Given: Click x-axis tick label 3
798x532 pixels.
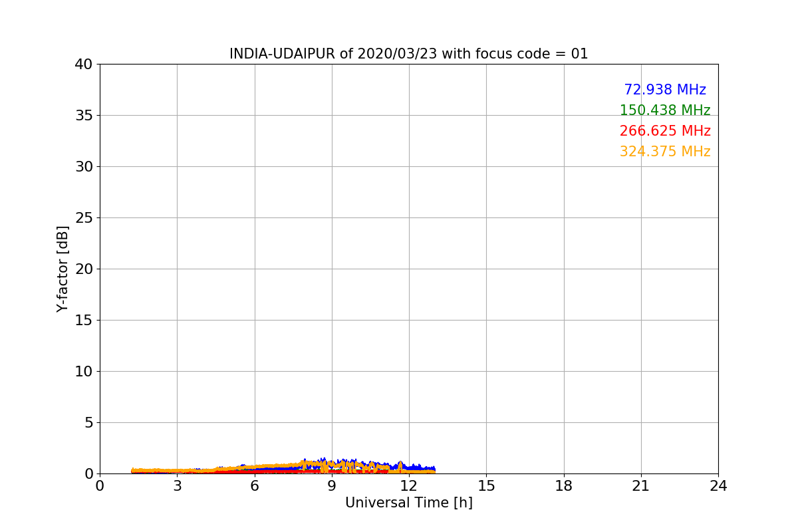Looking at the screenshot, I should click(x=177, y=486).
